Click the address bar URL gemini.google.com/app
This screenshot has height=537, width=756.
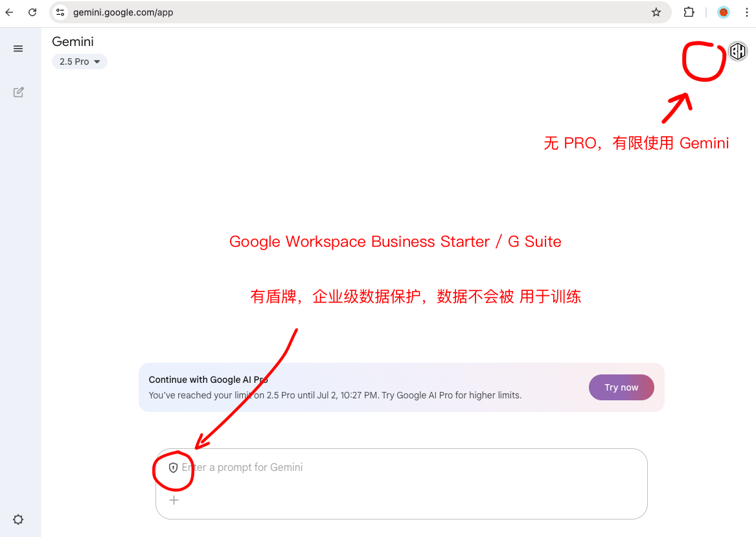click(124, 12)
